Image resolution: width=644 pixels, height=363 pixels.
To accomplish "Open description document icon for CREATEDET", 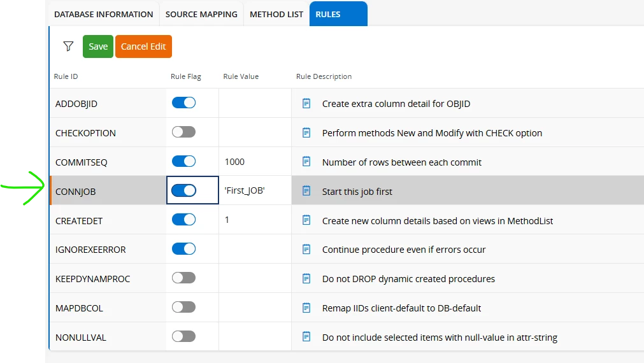I will (x=306, y=220).
